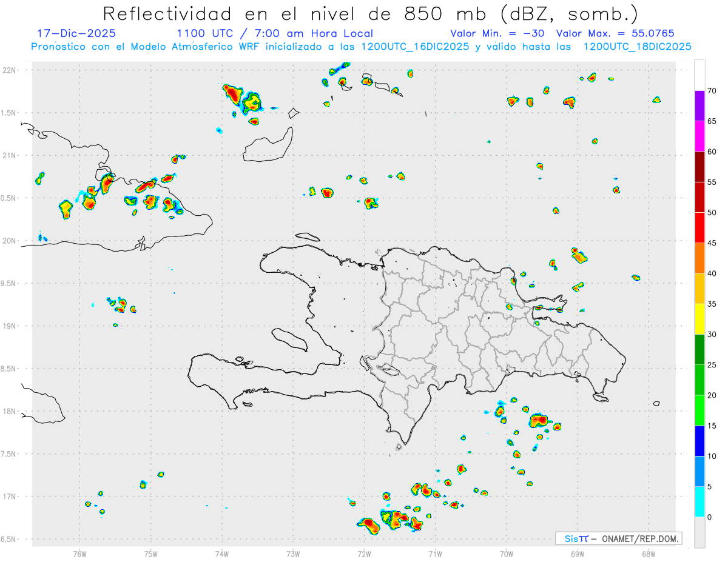Click the '72W' longitude axis label
The image size is (728, 562).
tap(365, 554)
